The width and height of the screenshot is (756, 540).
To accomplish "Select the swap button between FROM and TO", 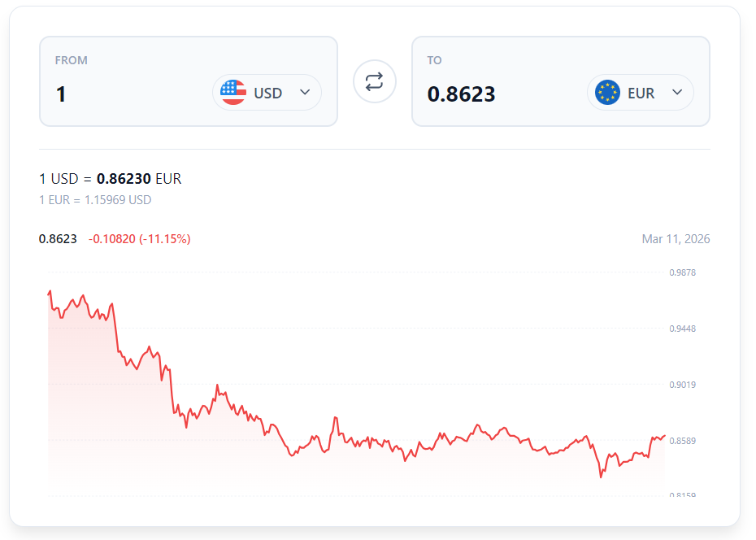I will 374,81.
